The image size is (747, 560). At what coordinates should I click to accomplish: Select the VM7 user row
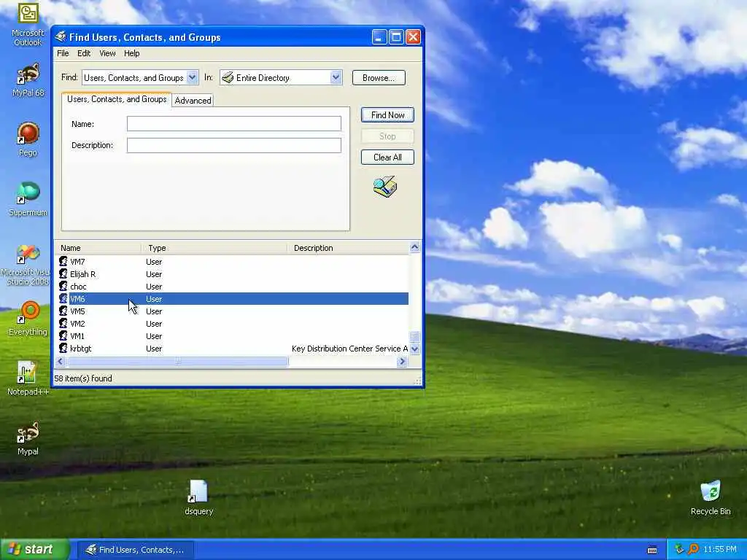(232, 262)
